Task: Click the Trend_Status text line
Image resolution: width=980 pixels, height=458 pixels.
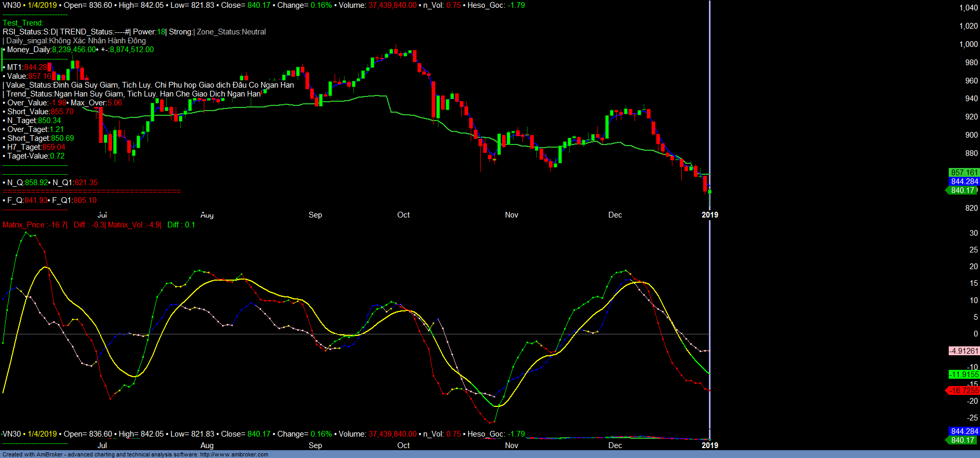Action: tap(133, 94)
